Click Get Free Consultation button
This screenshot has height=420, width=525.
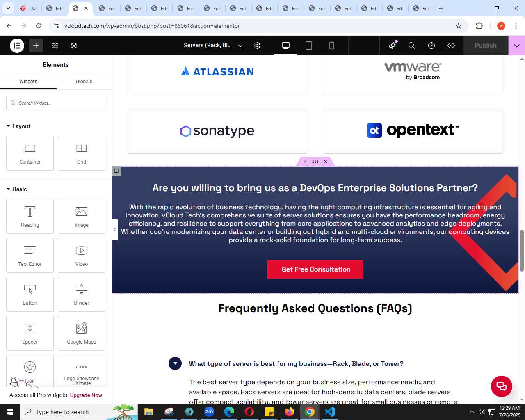(x=315, y=269)
